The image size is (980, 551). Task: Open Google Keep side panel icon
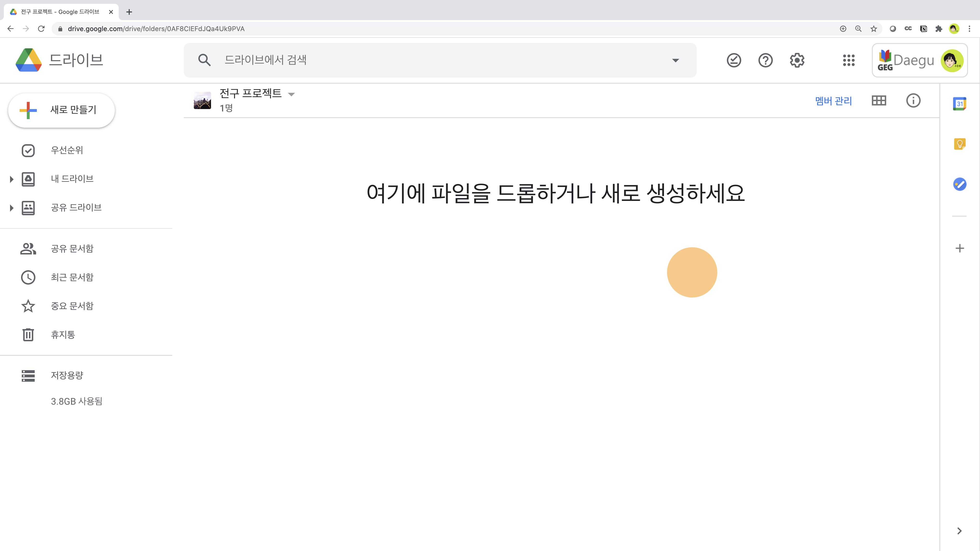pyautogui.click(x=959, y=144)
